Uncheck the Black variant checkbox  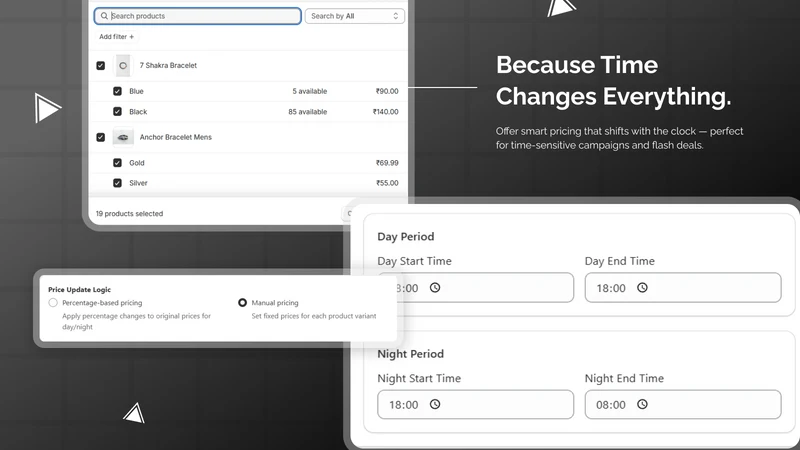(117, 111)
